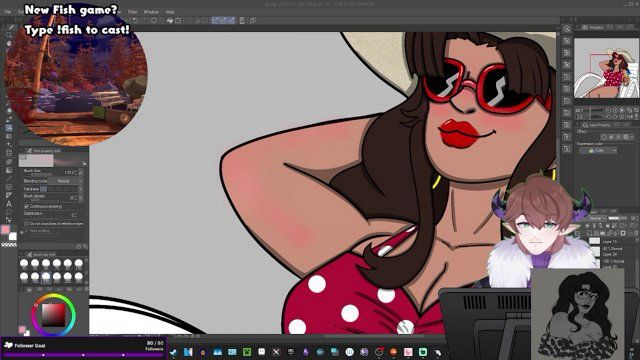
Task: Click the Minecraft creeper taskbar icon
Action: [247, 352]
